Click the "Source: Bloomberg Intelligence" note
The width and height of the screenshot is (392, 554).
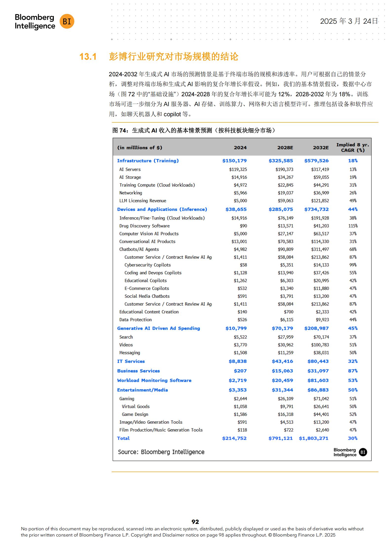[161, 452]
